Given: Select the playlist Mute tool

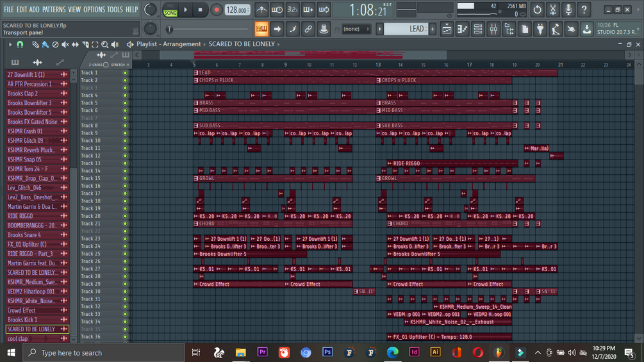Looking at the screenshot, I should pyautogui.click(x=65, y=44).
